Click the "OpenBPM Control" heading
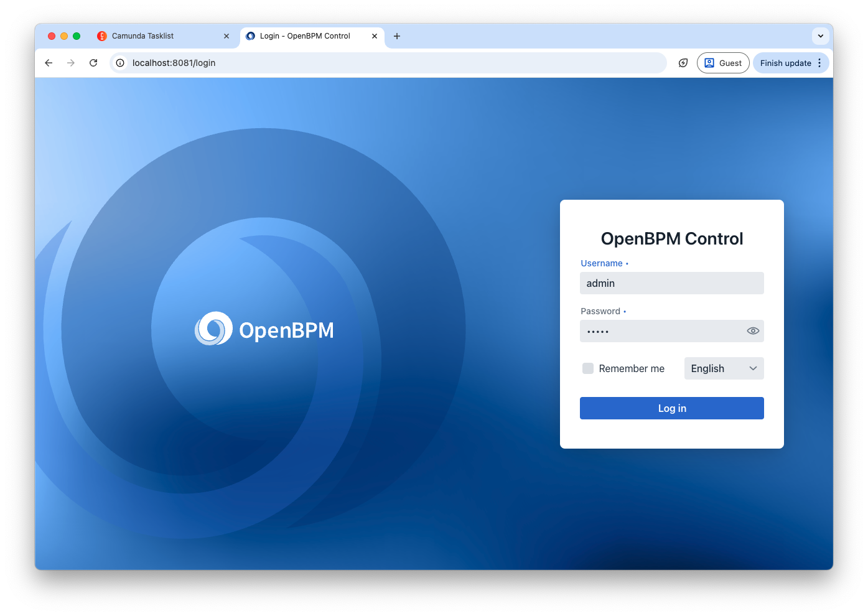The height and width of the screenshot is (616, 868). tap(672, 239)
